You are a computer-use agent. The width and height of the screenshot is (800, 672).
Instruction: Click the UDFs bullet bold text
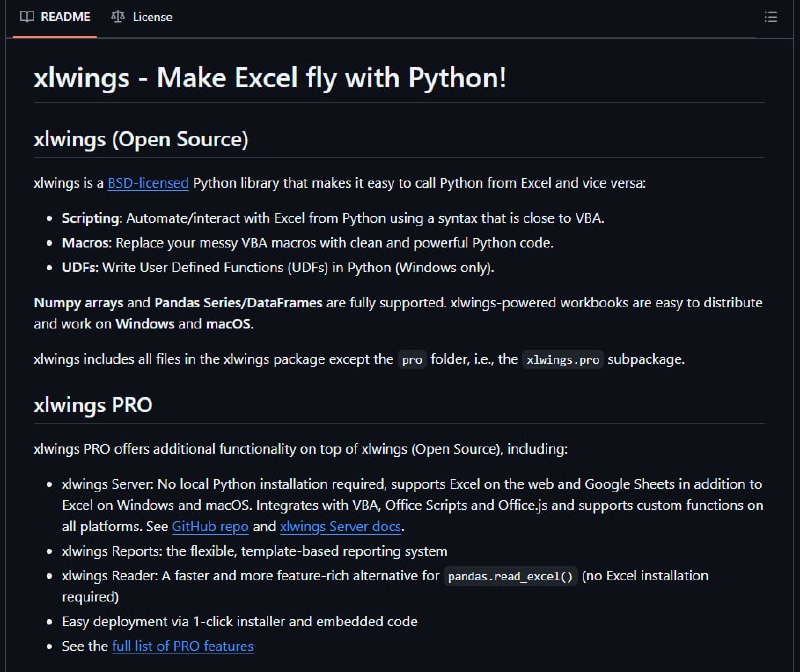(x=79, y=267)
